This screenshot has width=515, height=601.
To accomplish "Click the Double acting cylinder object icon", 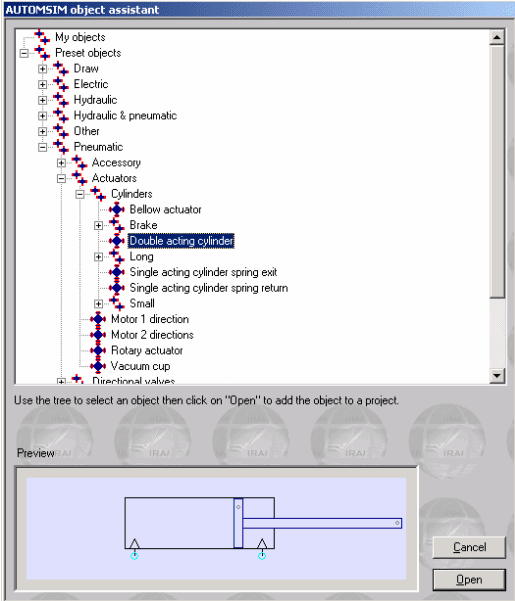I will pyautogui.click(x=117, y=241).
